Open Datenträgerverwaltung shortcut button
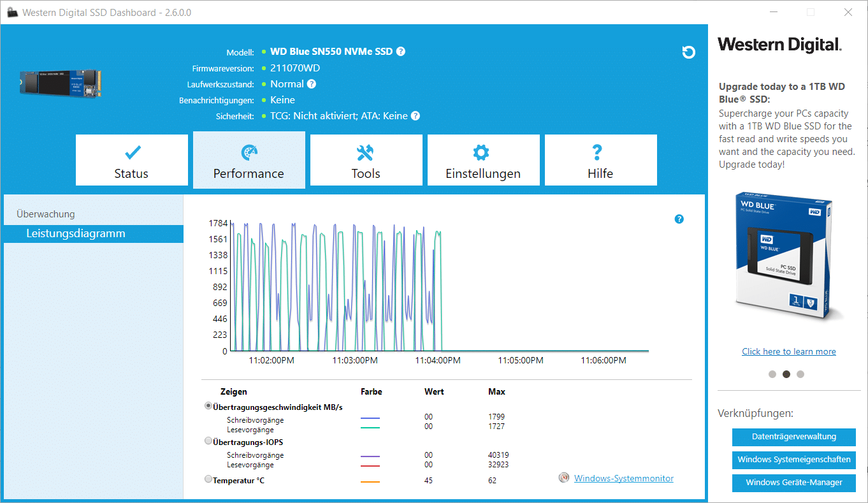 click(x=793, y=437)
